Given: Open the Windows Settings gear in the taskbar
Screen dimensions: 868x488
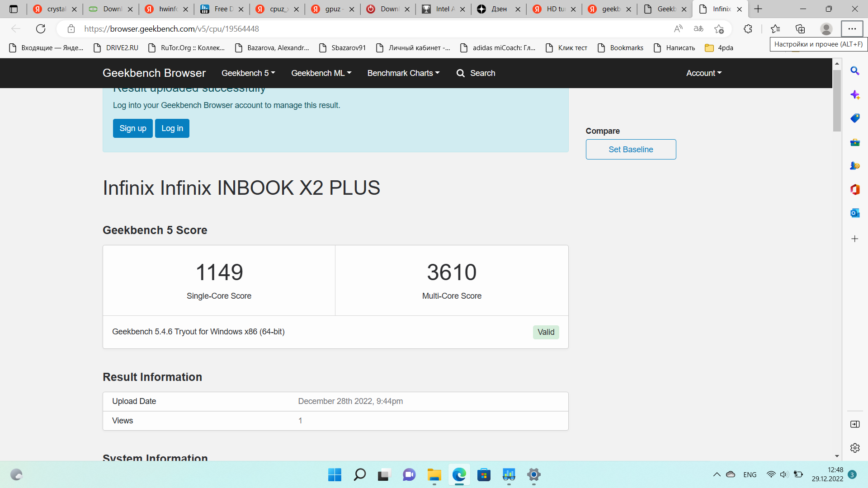Looking at the screenshot, I should (534, 475).
